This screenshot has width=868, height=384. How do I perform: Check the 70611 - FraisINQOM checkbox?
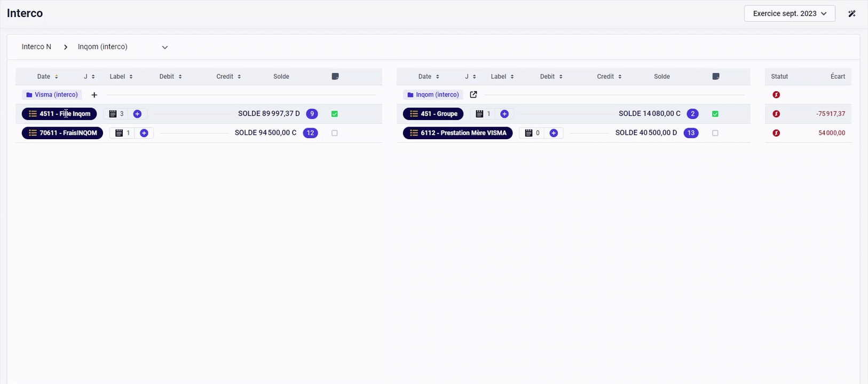click(x=335, y=133)
